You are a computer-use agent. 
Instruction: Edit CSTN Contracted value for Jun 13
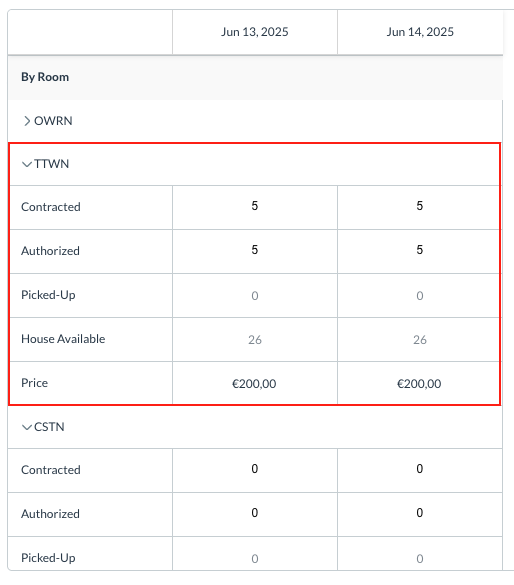tap(255, 469)
